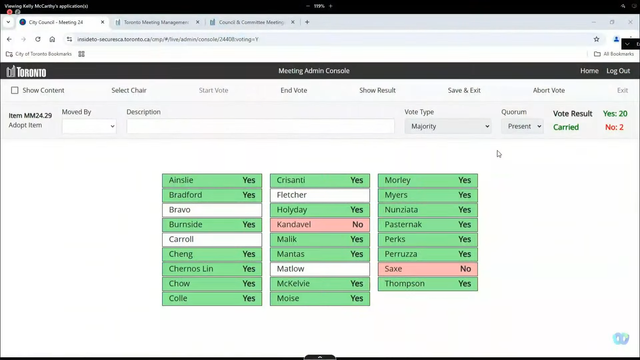Open the City of Toronto Bookmarks folder
640x360 pixels.
(x=39, y=54)
